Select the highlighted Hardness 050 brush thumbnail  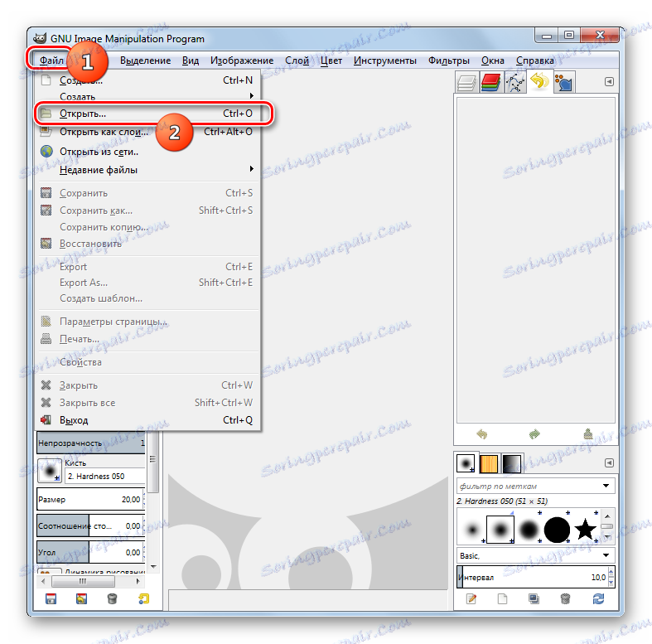(500, 530)
